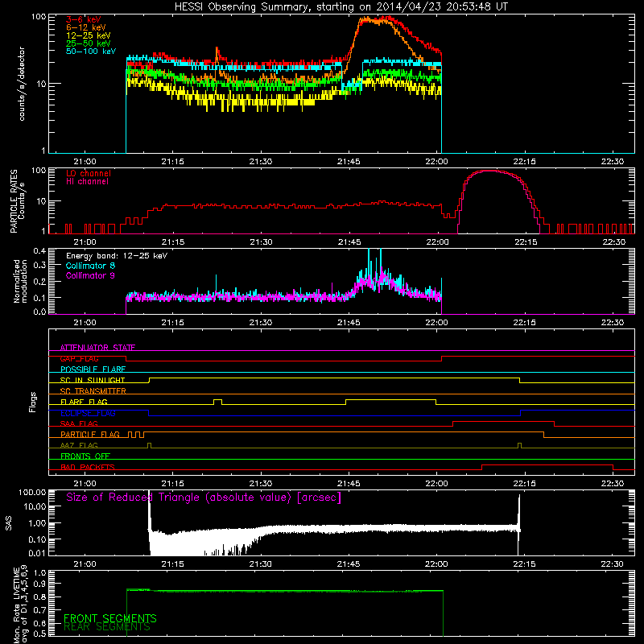The image size is (644, 644).
Task: Select the FLARE FLAG label
Action: coord(84,402)
